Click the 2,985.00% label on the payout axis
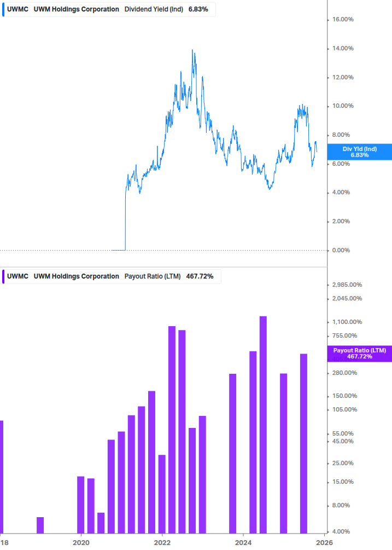This screenshot has height=550, width=392. click(347, 285)
